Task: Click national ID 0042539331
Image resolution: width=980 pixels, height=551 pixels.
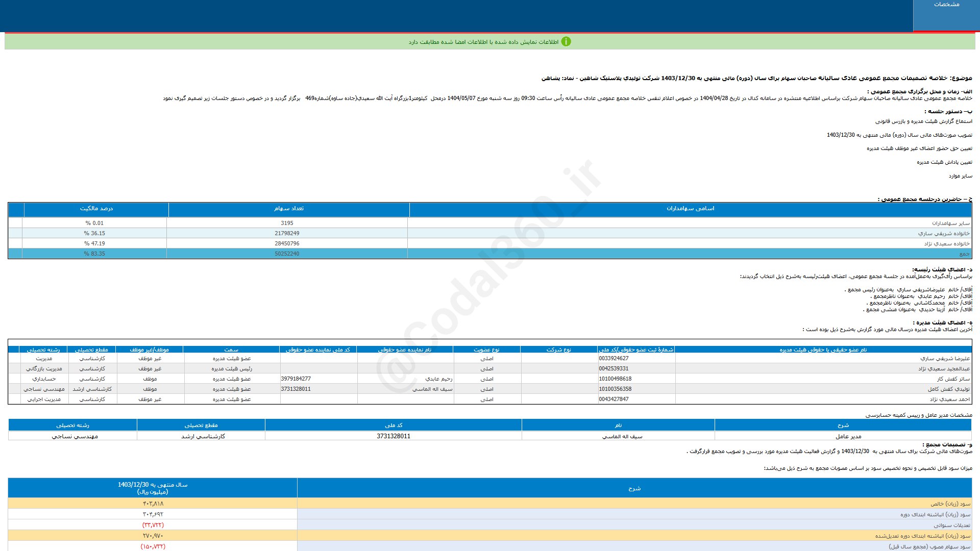Action: [x=614, y=369]
